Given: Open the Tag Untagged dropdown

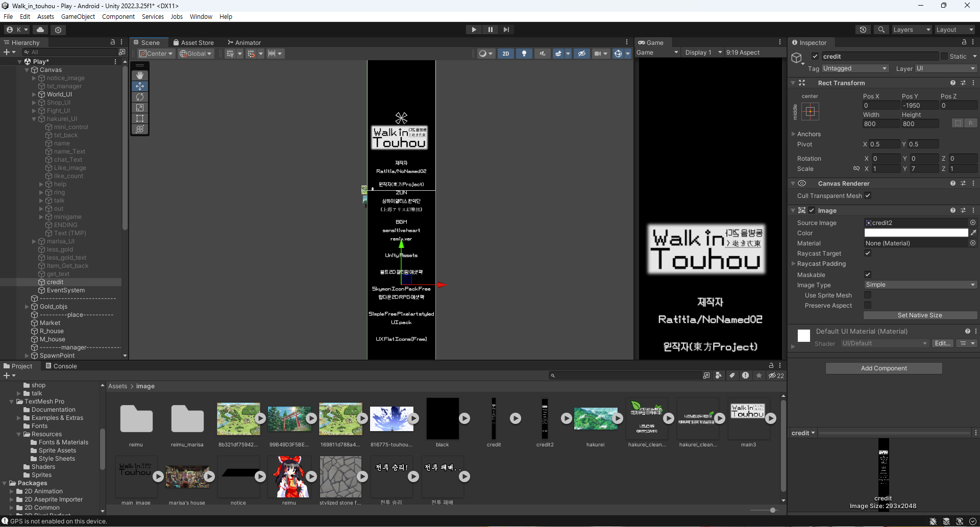Looking at the screenshot, I should tap(855, 68).
